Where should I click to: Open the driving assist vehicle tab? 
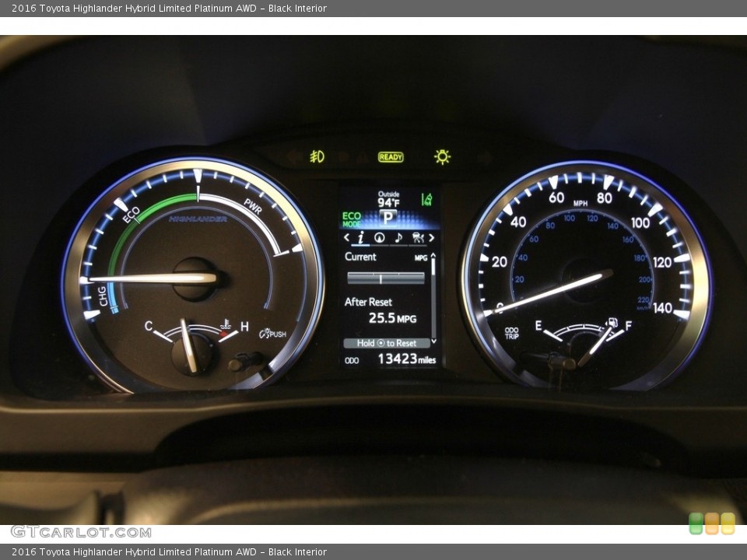[418, 237]
